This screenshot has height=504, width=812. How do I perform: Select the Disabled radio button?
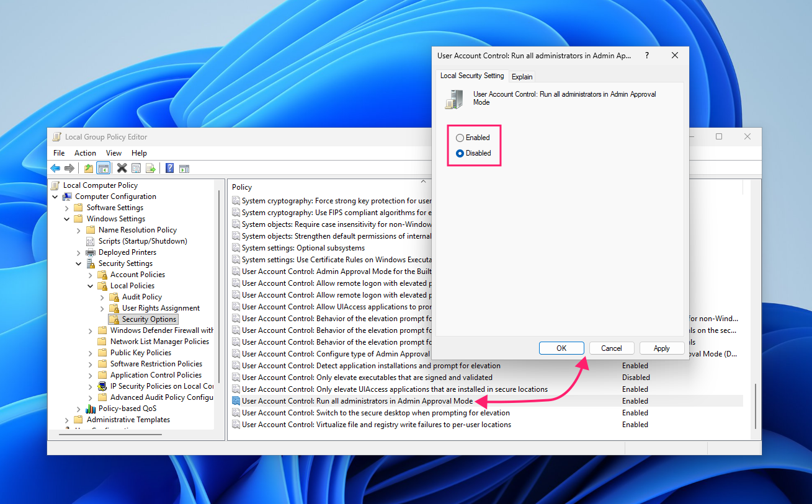(x=460, y=153)
